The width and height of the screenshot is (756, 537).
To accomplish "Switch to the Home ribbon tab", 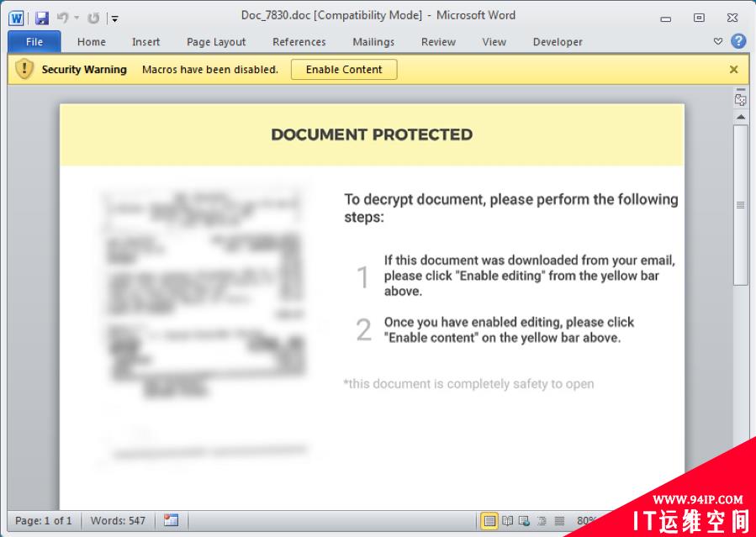I will coord(91,42).
